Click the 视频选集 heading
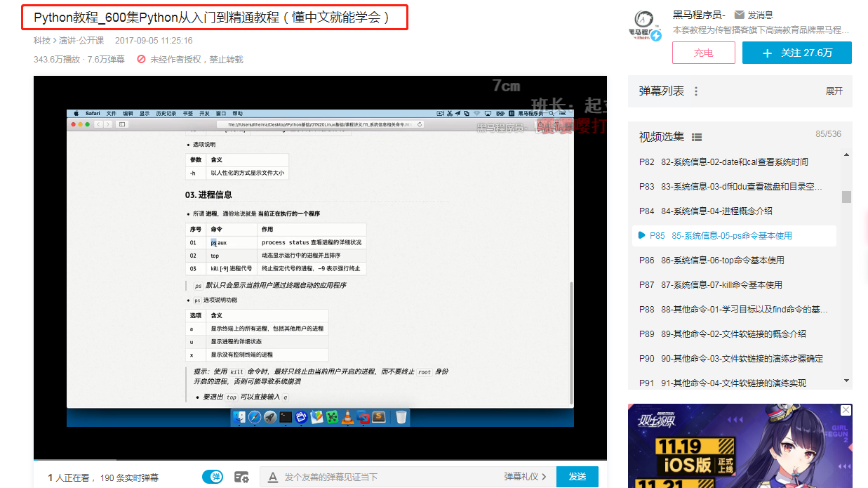This screenshot has width=868, height=488. 661,137
